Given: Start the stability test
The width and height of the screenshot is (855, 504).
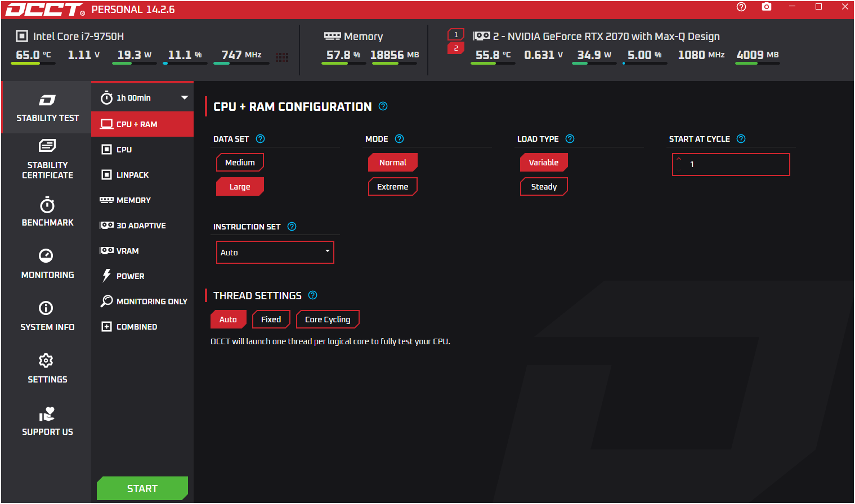Looking at the screenshot, I should point(142,488).
